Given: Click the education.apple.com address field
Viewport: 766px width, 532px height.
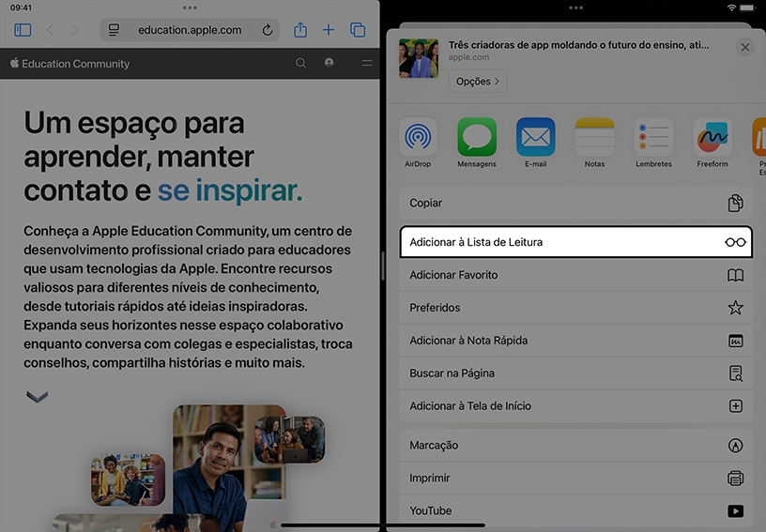Looking at the screenshot, I should point(190,30).
